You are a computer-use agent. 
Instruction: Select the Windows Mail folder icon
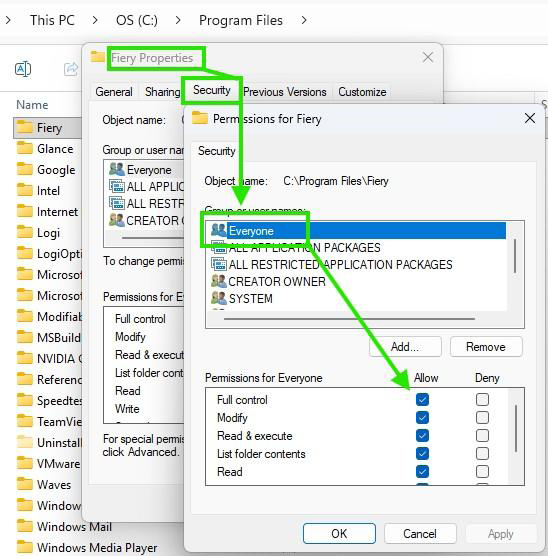(x=24, y=526)
